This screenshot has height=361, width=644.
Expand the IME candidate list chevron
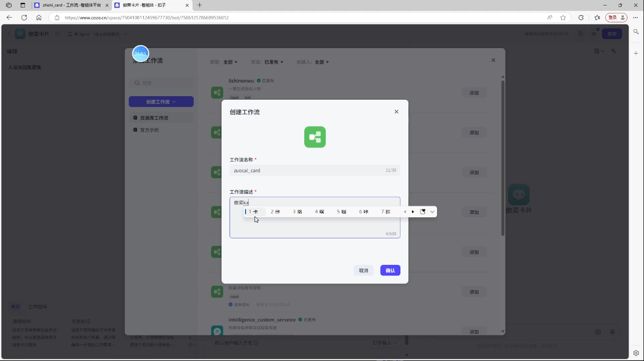433,212
